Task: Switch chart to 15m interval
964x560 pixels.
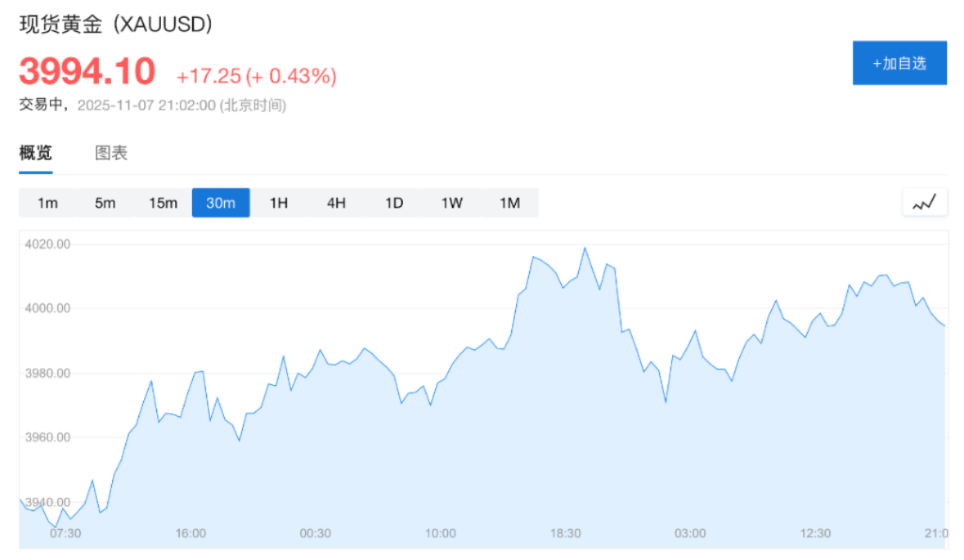Action: coord(163,203)
